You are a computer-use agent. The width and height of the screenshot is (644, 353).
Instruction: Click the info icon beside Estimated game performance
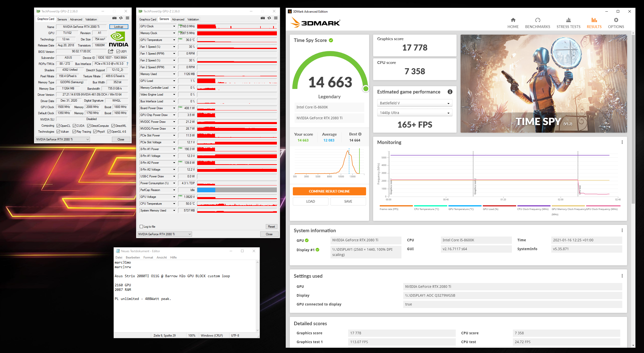tap(450, 92)
